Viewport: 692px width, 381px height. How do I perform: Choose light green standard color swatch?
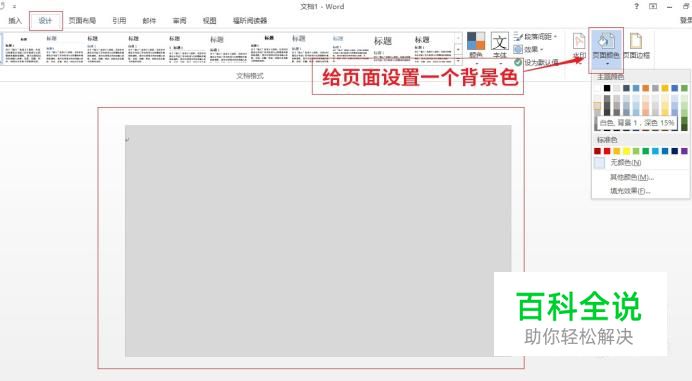coord(636,151)
